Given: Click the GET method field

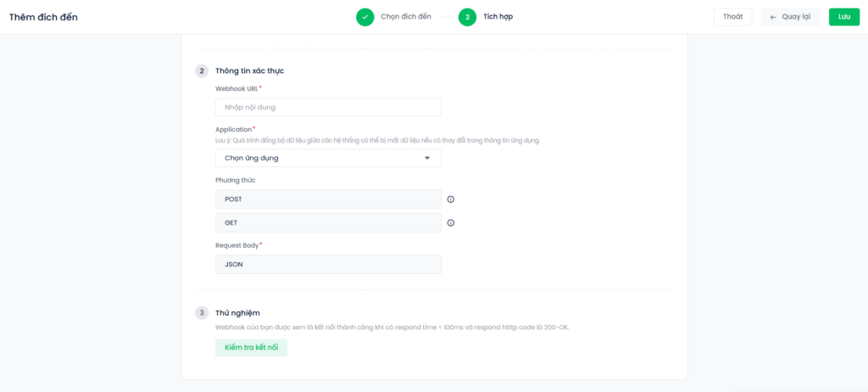Looking at the screenshot, I should (328, 222).
